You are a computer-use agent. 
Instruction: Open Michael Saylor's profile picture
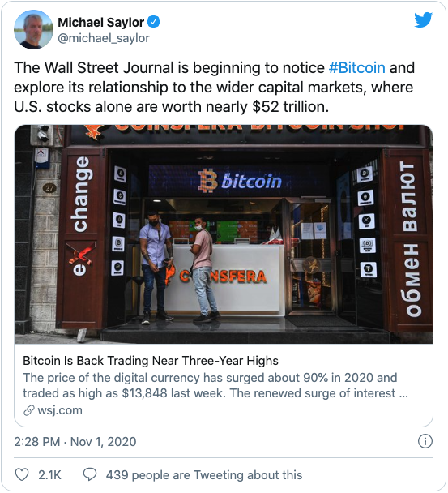(x=33, y=29)
